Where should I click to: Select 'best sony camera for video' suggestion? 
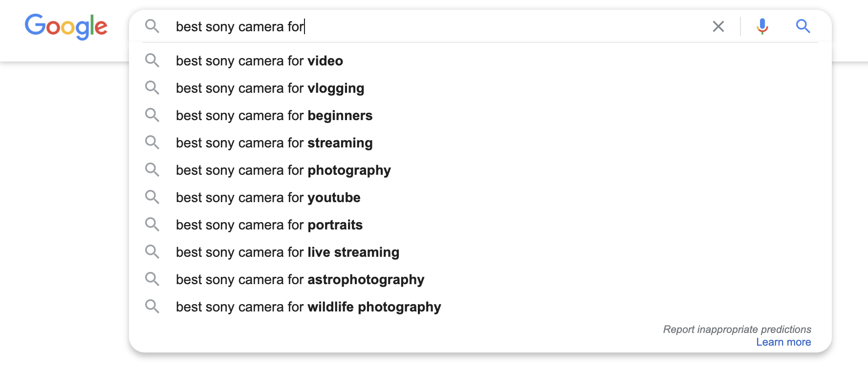click(480, 61)
